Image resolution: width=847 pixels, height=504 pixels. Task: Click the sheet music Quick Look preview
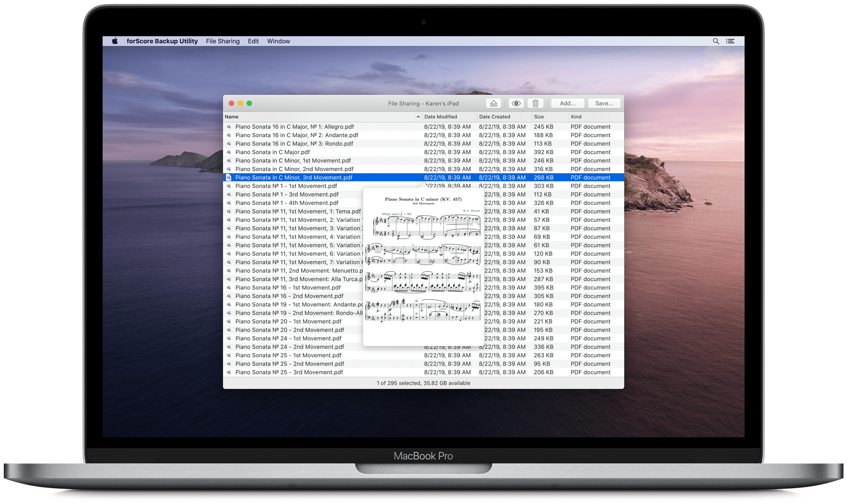[423, 267]
